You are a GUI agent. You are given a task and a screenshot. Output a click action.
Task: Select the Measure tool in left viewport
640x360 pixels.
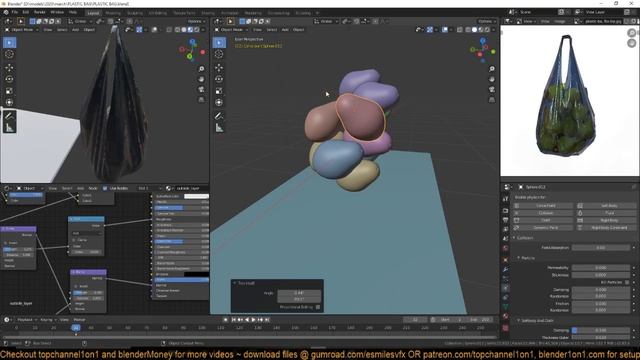[9, 128]
